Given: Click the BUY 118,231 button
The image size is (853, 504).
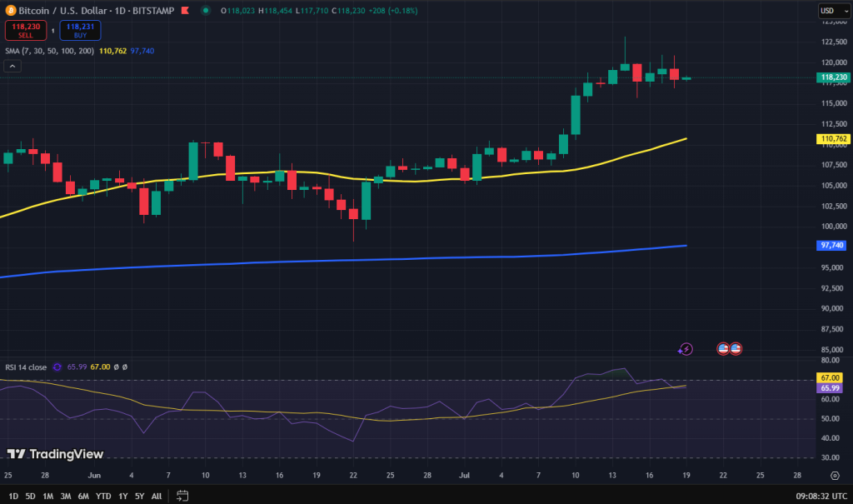Looking at the screenshot, I should coord(79,30).
